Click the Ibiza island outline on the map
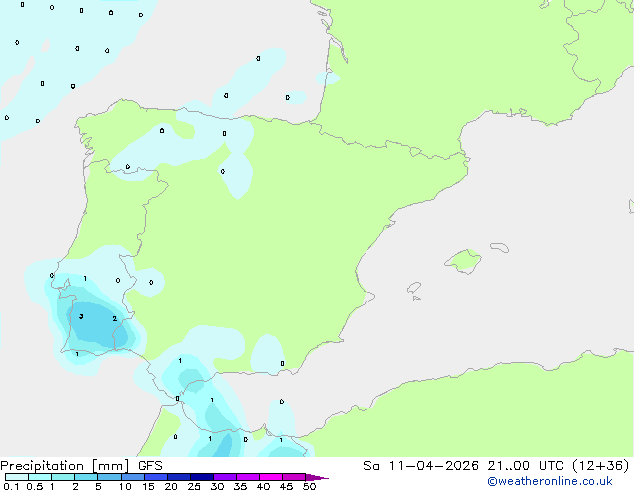 (x=414, y=288)
